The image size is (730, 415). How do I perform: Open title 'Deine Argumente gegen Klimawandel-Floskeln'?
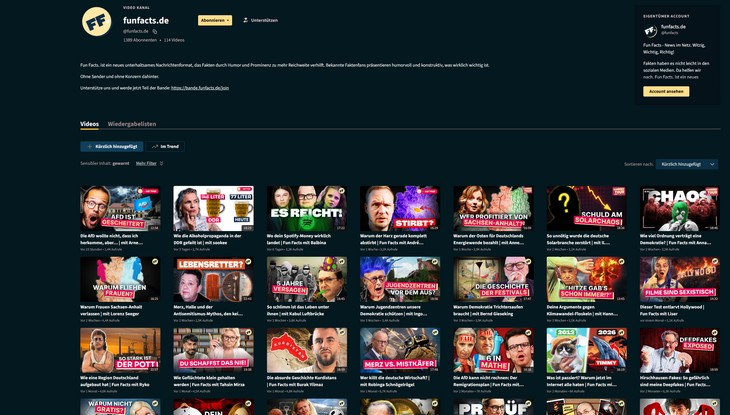point(582,310)
